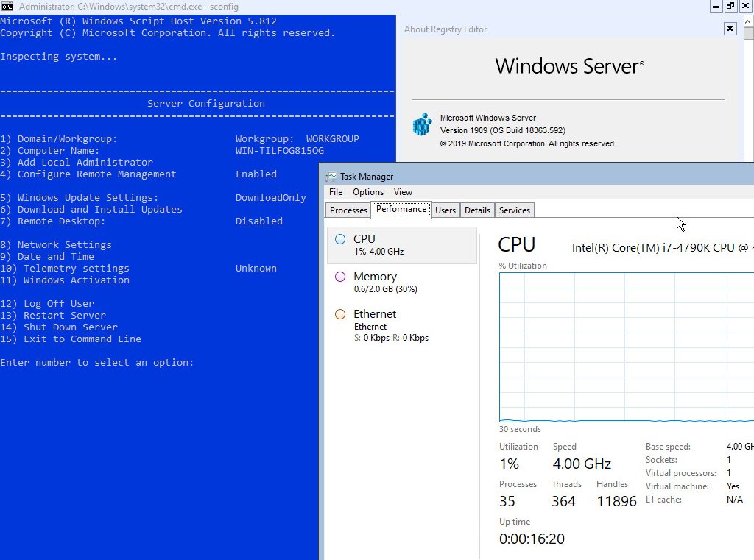This screenshot has height=560, width=754.
Task: Switch to the Processes tab
Action: pyautogui.click(x=348, y=210)
